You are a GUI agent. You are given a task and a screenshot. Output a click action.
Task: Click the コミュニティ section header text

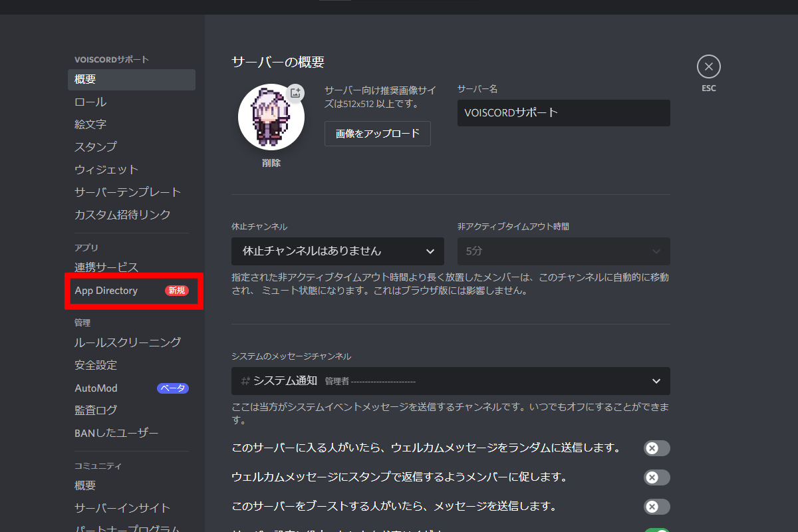(98, 465)
